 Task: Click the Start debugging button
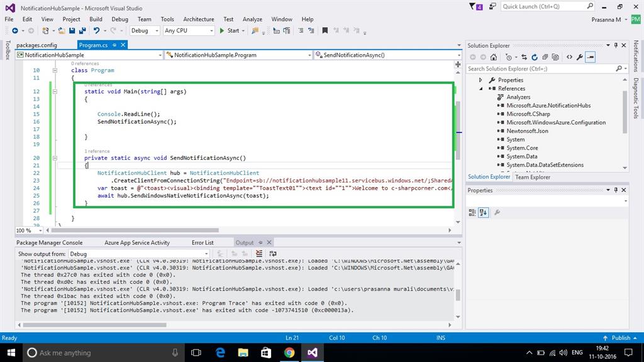230,30
